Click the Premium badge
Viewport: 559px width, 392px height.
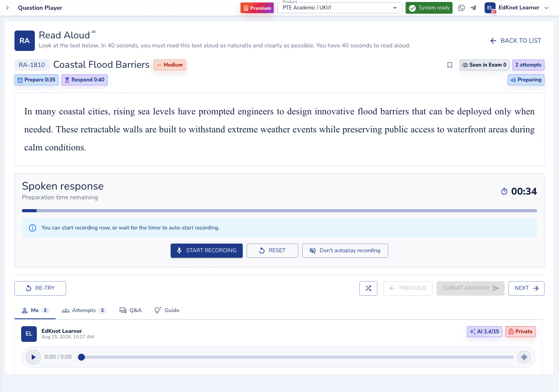coord(257,8)
